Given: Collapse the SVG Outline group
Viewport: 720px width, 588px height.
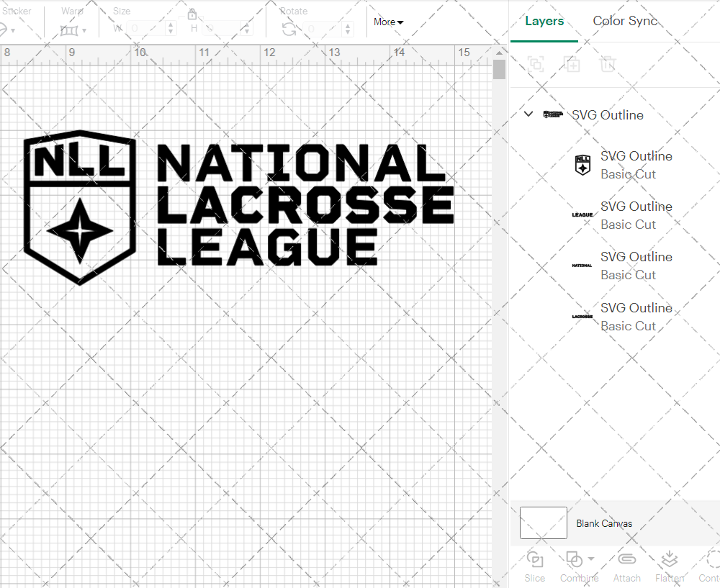Looking at the screenshot, I should click(528, 114).
